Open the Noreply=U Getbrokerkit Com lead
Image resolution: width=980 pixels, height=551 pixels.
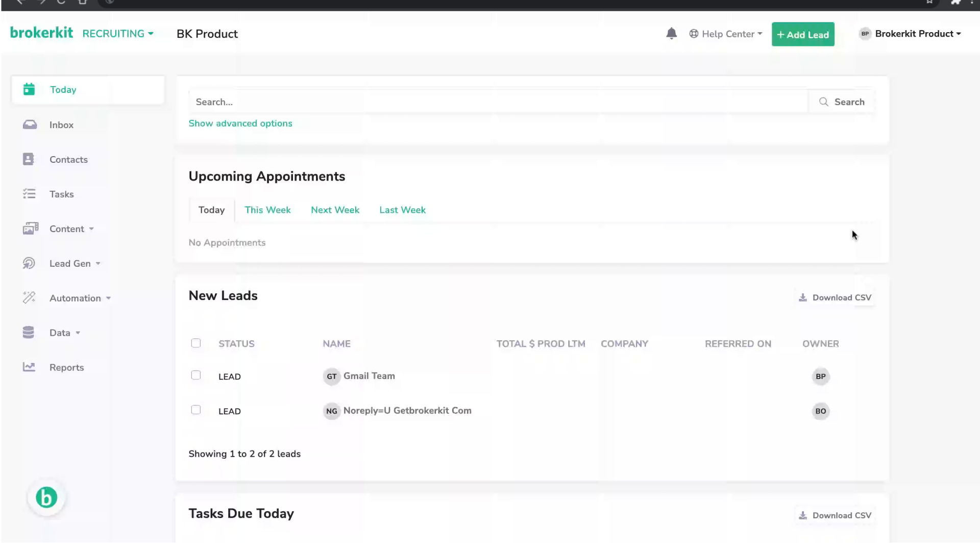point(407,411)
